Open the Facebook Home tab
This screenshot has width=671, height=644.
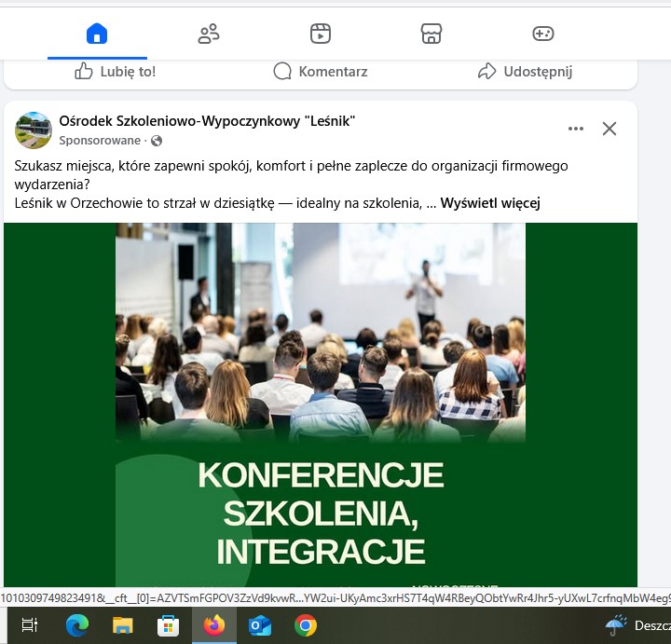pos(97,34)
